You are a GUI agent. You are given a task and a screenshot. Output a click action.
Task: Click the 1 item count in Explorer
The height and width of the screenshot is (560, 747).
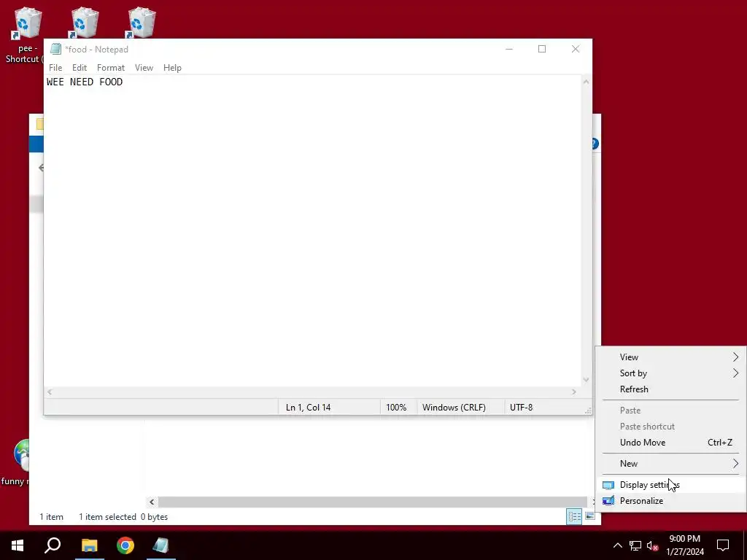(x=51, y=517)
